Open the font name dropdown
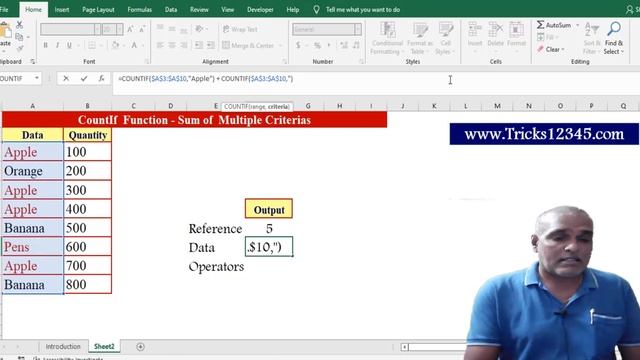The width and height of the screenshot is (640, 360). click(97, 29)
